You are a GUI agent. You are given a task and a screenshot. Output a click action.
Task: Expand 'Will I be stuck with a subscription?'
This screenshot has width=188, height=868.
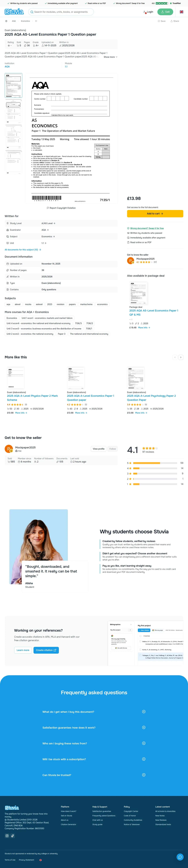tap(94, 759)
